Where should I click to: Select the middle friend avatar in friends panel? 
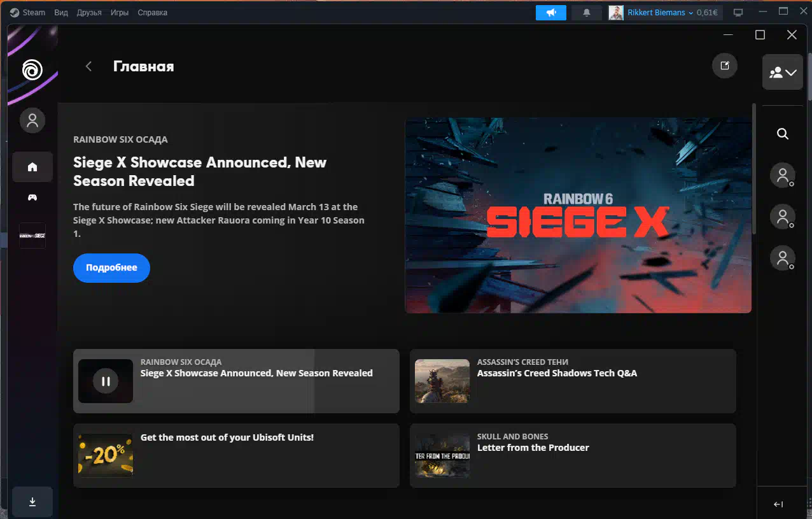(x=783, y=216)
